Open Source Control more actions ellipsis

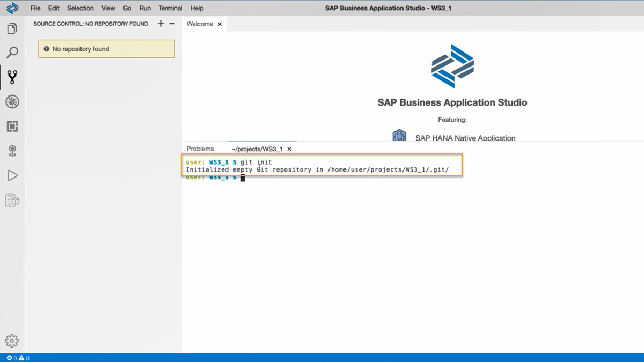[172, 24]
